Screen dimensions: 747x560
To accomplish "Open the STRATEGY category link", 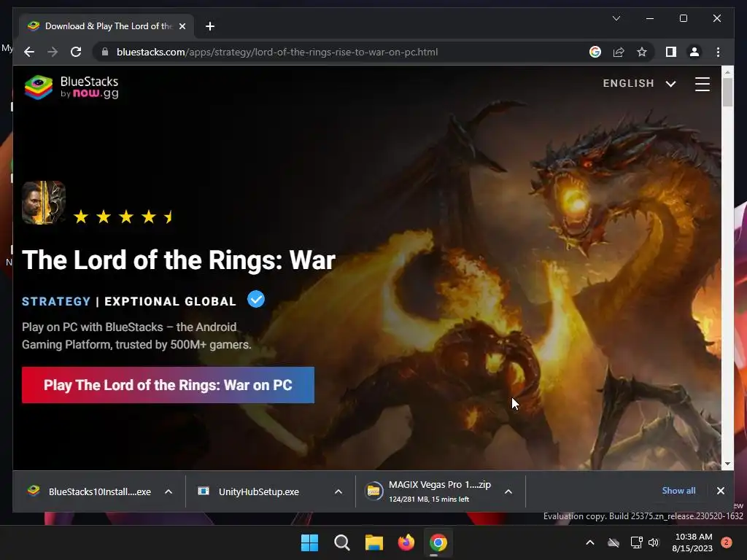I will pos(56,301).
